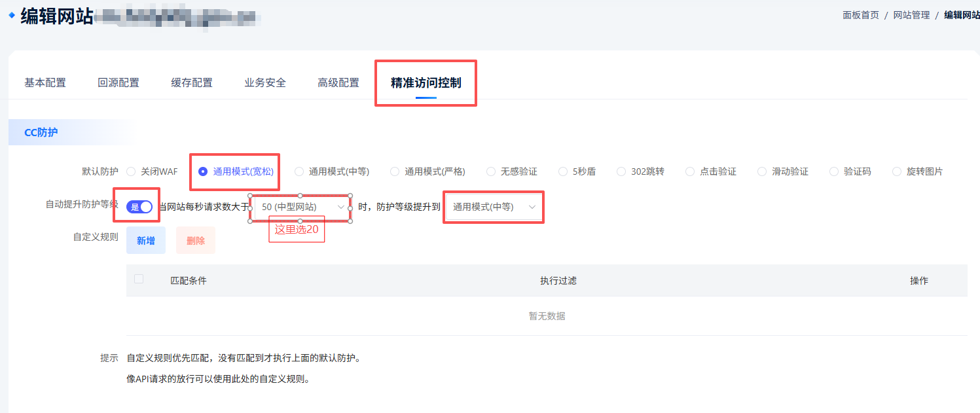Select 通用模式(严格) radio option
Image resolution: width=980 pixels, height=413 pixels.
[395, 171]
